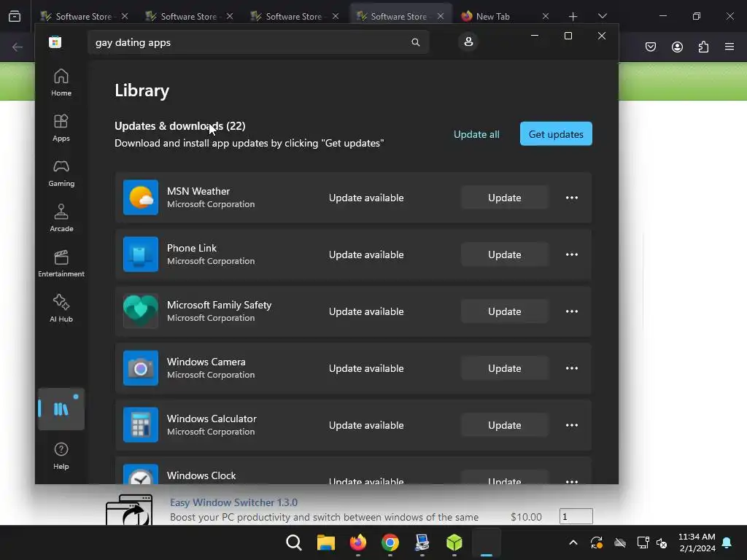Switch to Firefox from the taskbar
747x560 pixels.
pyautogui.click(x=357, y=542)
